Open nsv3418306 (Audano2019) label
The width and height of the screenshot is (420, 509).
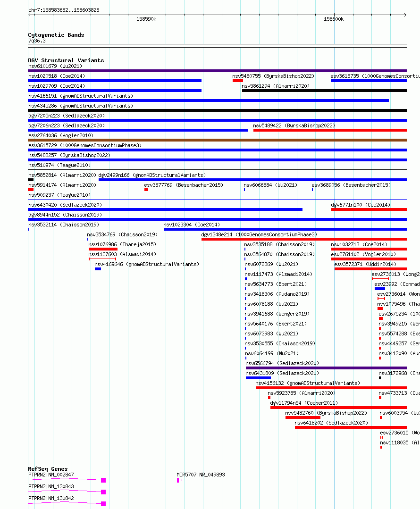point(277,294)
